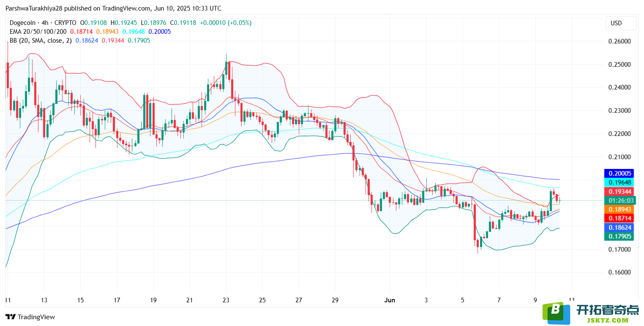Viewport: 644px width, 326px height.
Task: Select the Dogecoin · 4h · CRYPTO symbol title
Action: click(43, 23)
